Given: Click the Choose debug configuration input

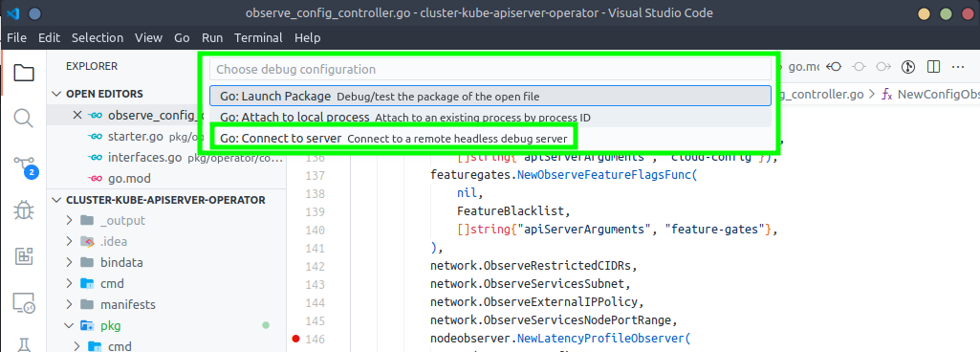Looking at the screenshot, I should pyautogui.click(x=490, y=69).
